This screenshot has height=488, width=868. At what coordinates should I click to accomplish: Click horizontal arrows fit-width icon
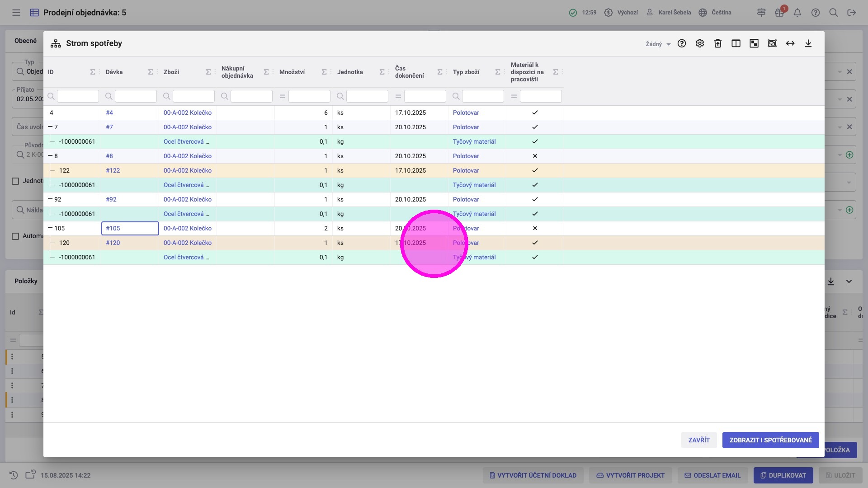click(790, 43)
